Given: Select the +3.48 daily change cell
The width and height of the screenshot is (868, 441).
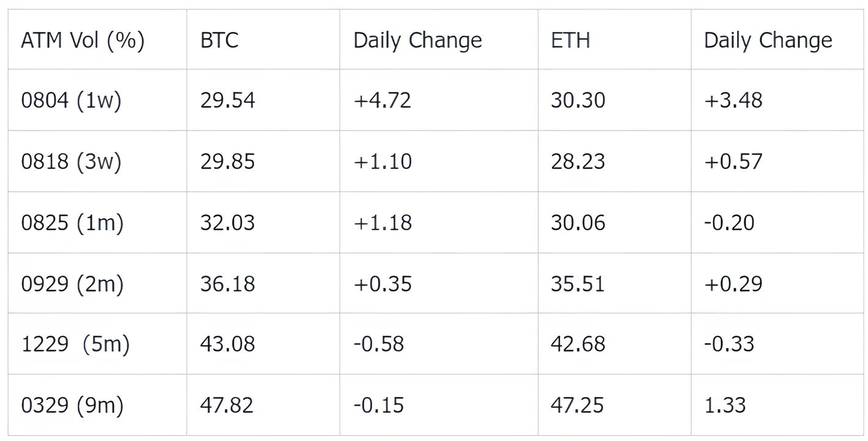Looking at the screenshot, I should (x=733, y=100).
